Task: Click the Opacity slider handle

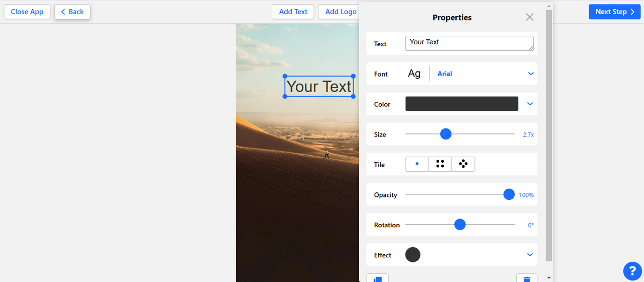Action: pyautogui.click(x=509, y=194)
